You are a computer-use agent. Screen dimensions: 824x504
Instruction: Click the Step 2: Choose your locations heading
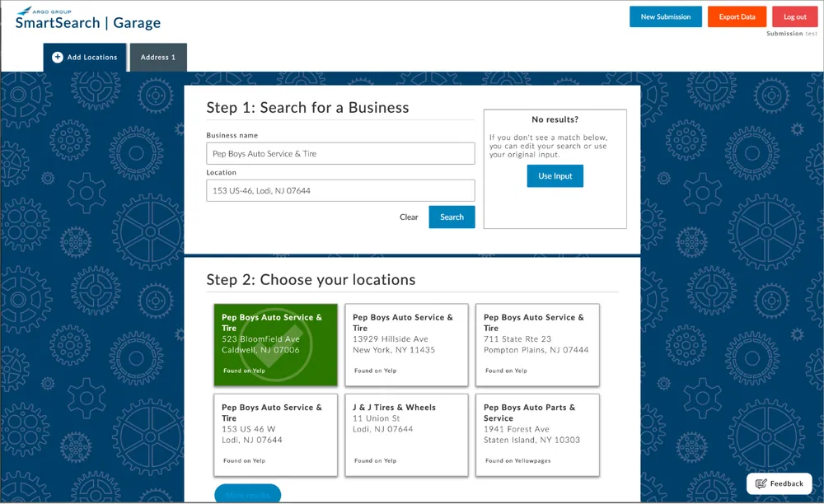[311, 280]
